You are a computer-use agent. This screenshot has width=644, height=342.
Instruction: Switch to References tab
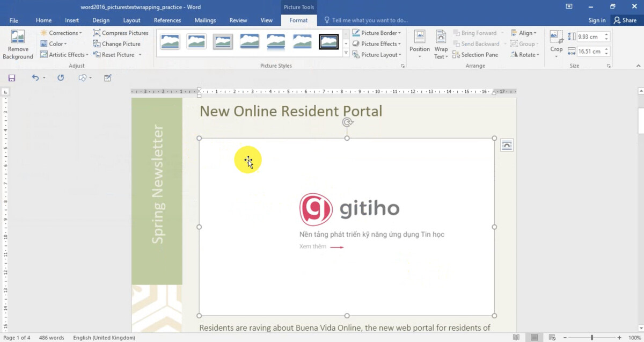(x=167, y=20)
